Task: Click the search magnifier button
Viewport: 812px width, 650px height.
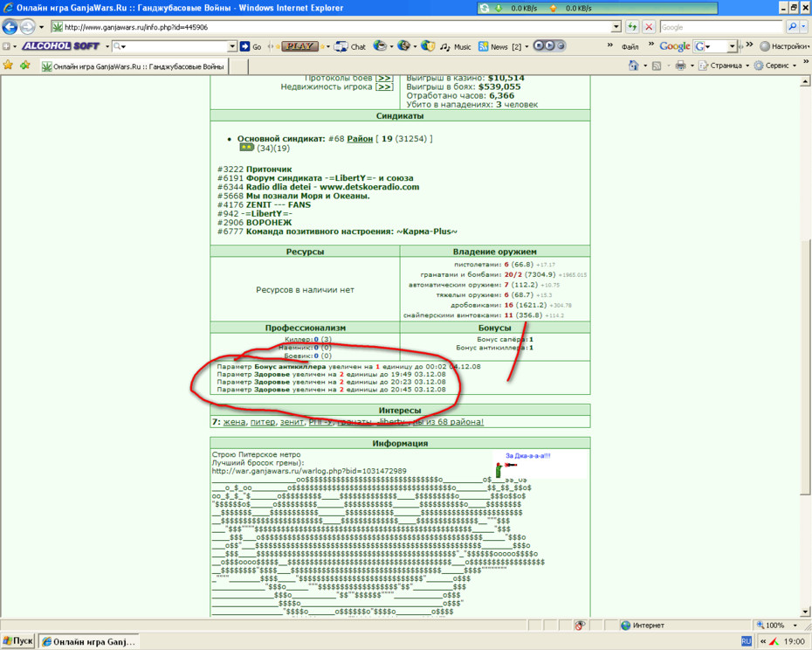Action: 792,26
